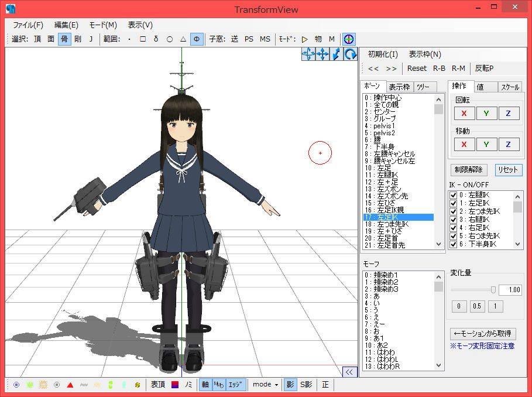The width and height of the screenshot is (532, 397).
Task: Click the blue move cross-arrows view icon
Action: tap(322, 54)
